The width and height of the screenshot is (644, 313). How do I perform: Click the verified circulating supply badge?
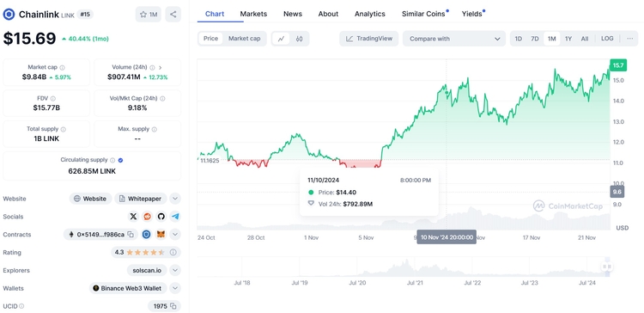click(x=120, y=160)
